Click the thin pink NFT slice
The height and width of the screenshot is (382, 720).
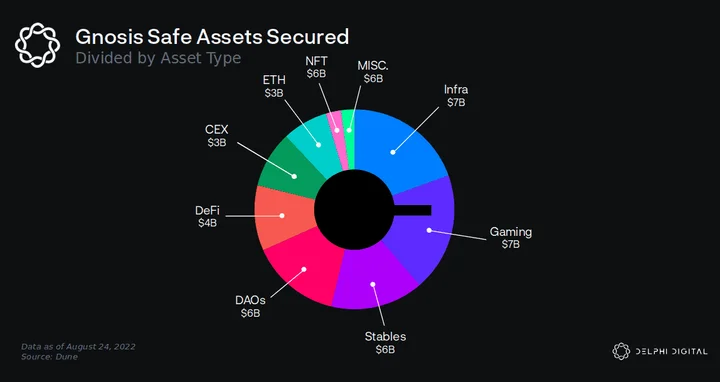[x=338, y=131]
